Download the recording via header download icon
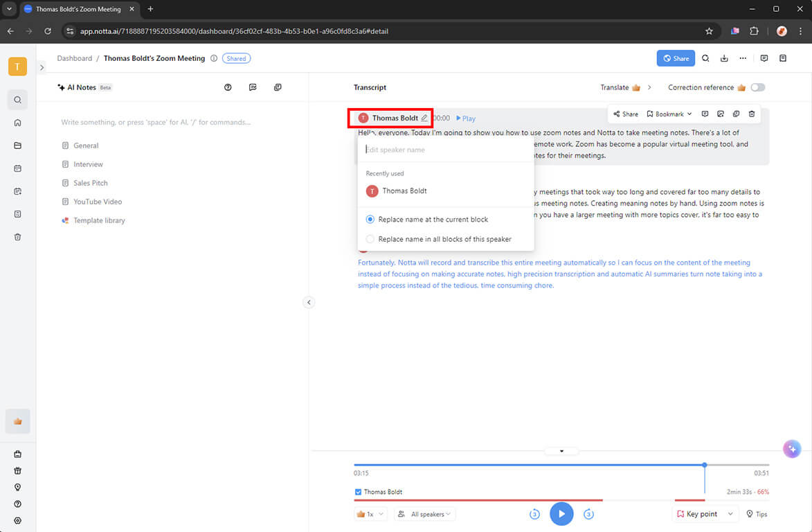Screen dimensions: 812x532 coord(724,59)
